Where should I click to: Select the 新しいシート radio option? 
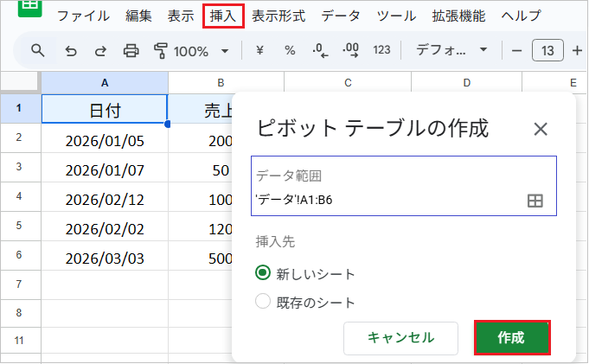coord(263,272)
